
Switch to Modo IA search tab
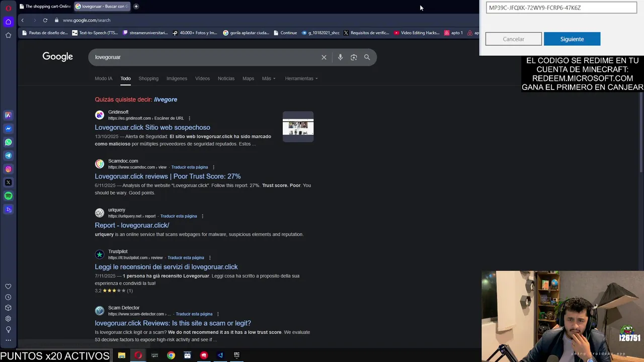pos(104,78)
